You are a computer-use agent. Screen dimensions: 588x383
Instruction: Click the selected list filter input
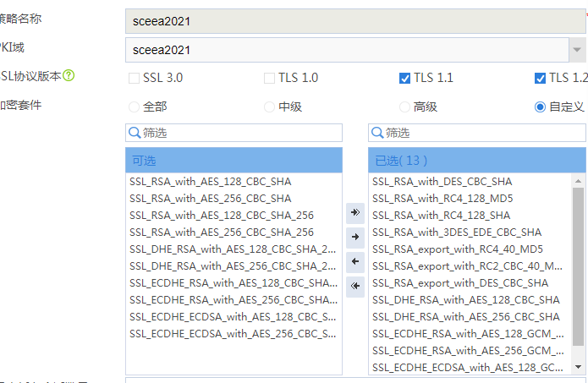477,133
